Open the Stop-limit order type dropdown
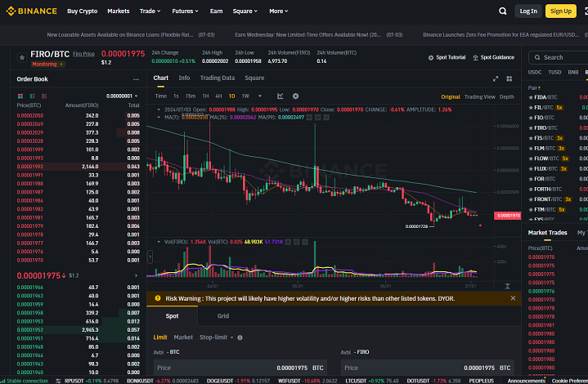 [217, 337]
